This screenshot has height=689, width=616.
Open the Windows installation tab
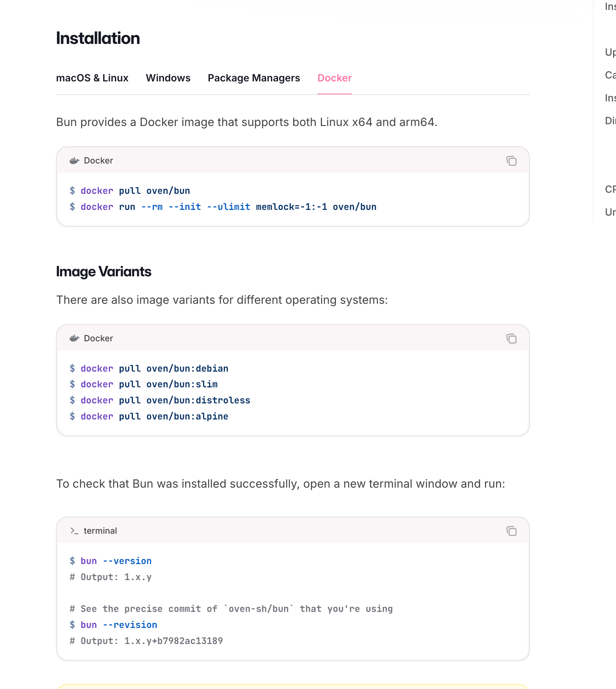pos(168,78)
